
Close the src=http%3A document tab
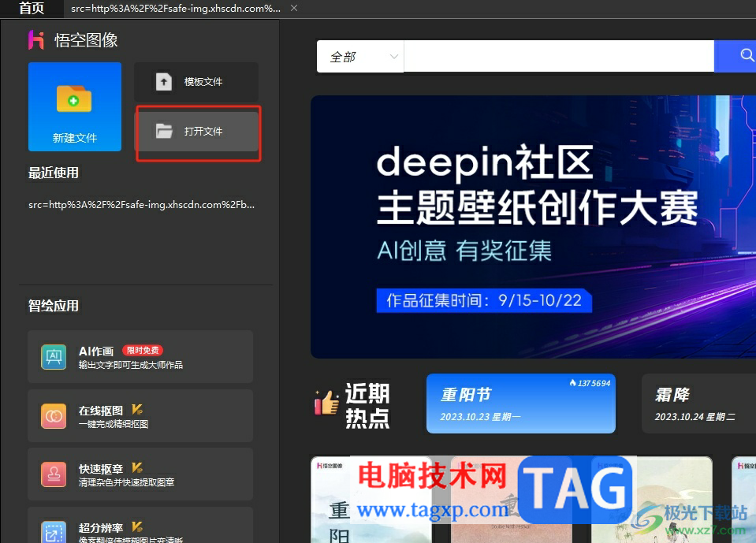293,8
